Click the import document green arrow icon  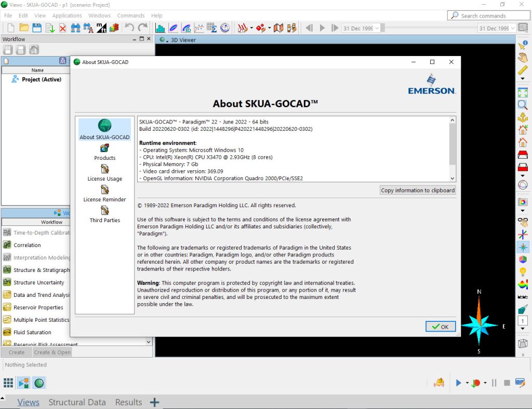[x=50, y=28]
